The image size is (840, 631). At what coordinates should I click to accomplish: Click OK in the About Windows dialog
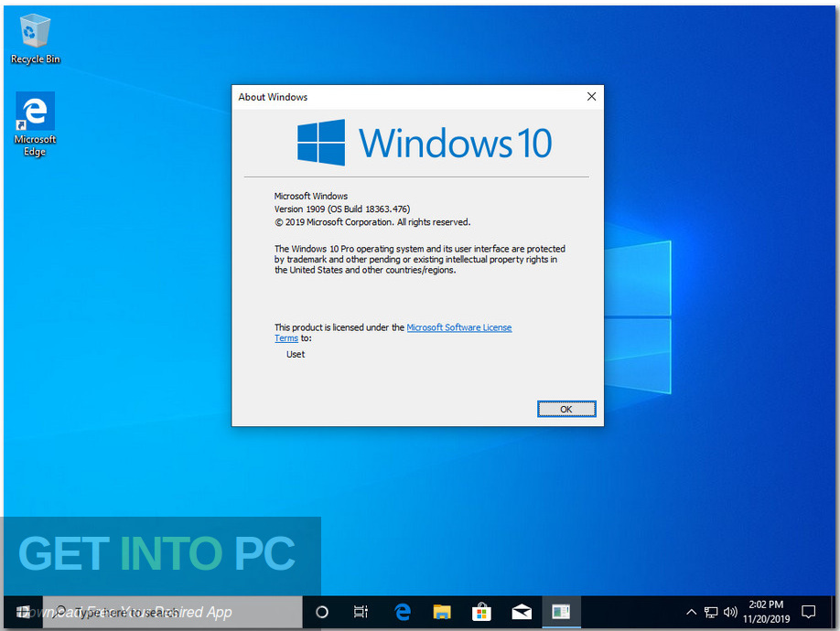(566, 409)
